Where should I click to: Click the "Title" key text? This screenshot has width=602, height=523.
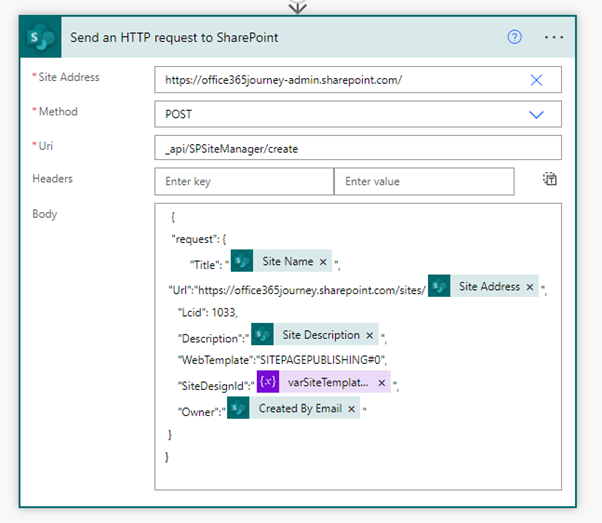point(207,265)
